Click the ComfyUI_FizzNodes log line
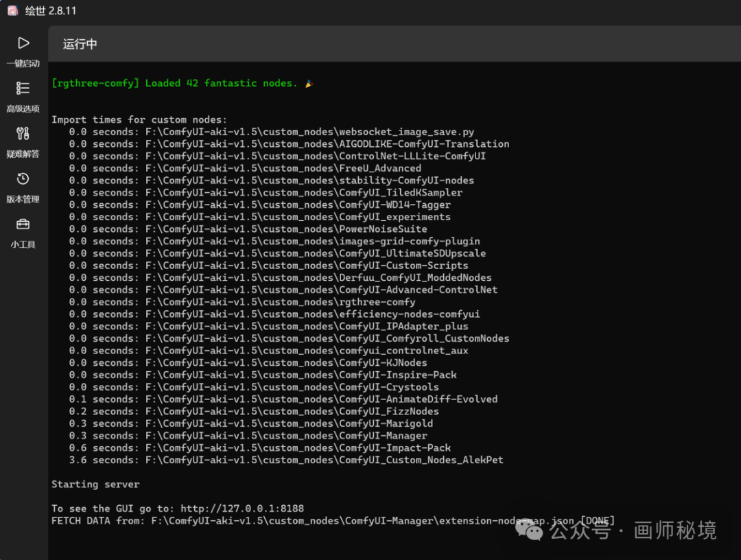This screenshot has height=560, width=741. click(x=254, y=411)
